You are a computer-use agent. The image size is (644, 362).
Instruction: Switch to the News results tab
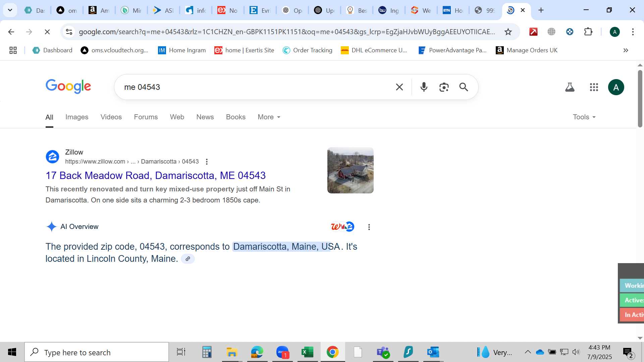tap(205, 117)
